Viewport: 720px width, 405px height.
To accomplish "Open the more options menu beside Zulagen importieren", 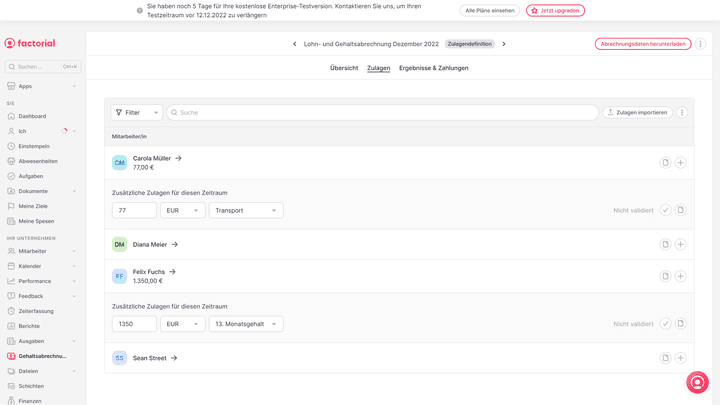I will (x=682, y=113).
